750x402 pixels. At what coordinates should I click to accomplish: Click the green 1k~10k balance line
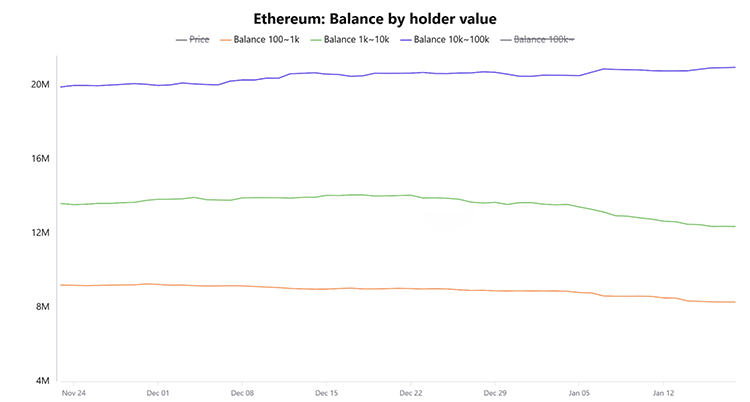click(400, 195)
